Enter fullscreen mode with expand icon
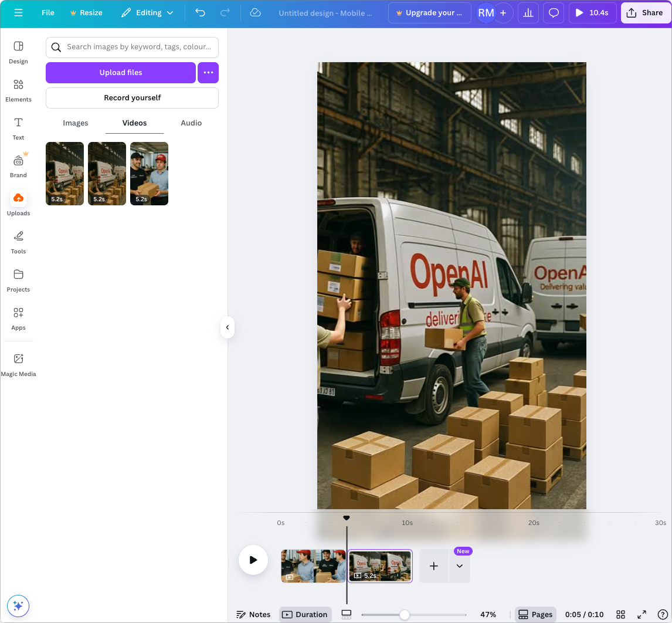 coord(642,614)
